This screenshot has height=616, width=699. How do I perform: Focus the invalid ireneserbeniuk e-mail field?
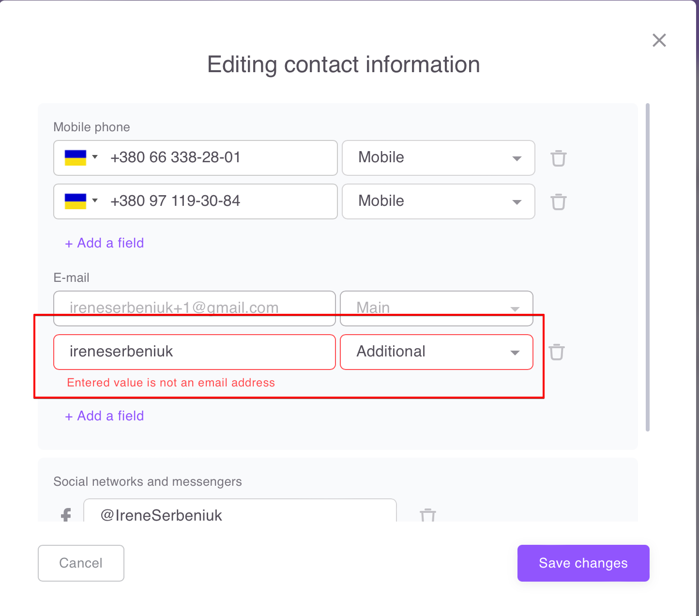pos(194,352)
